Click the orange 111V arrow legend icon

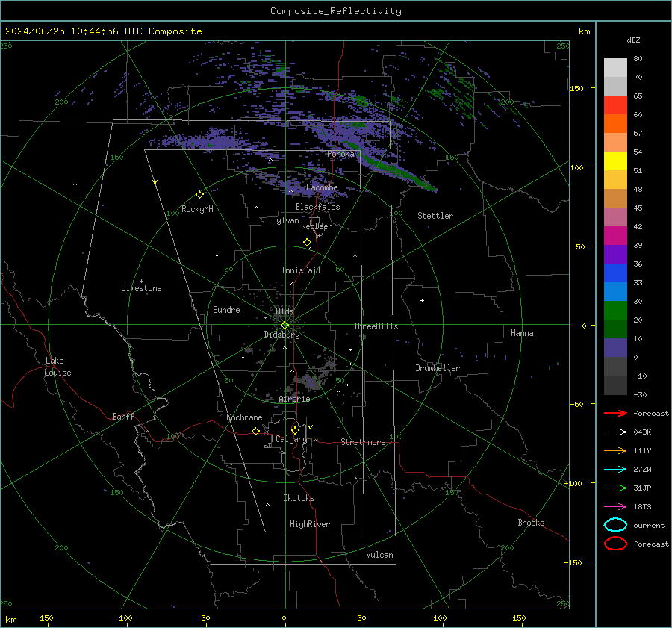(615, 450)
